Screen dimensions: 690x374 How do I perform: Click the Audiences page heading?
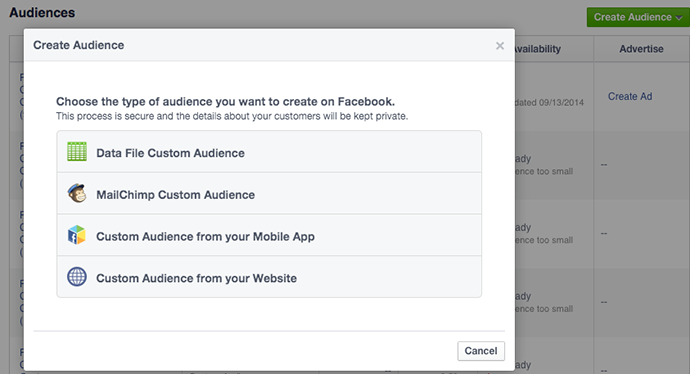(42, 13)
